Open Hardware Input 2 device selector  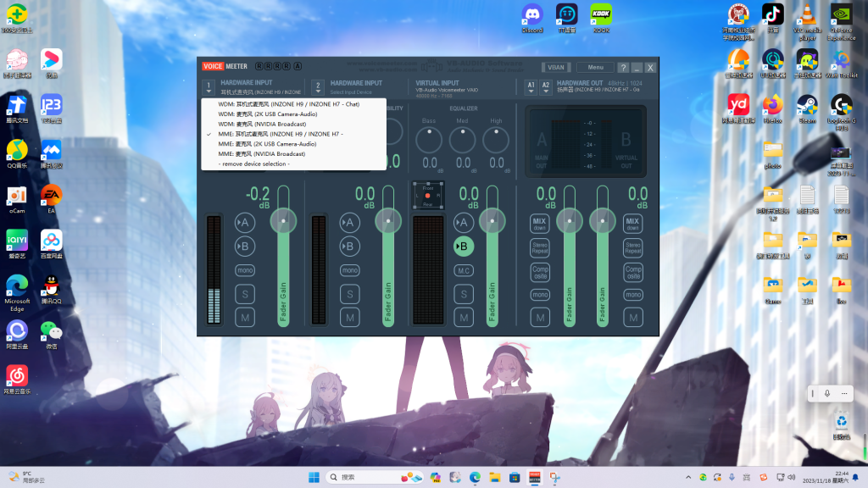[318, 87]
